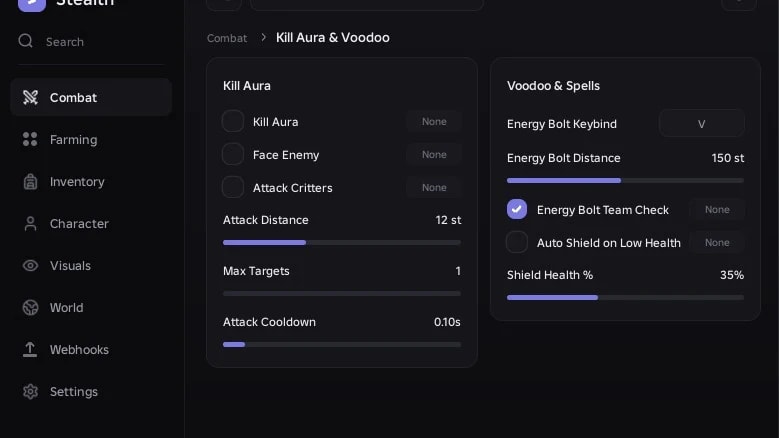Viewport: 779px width, 438px height.
Task: Click the Visuals eye icon
Action: coord(30,266)
